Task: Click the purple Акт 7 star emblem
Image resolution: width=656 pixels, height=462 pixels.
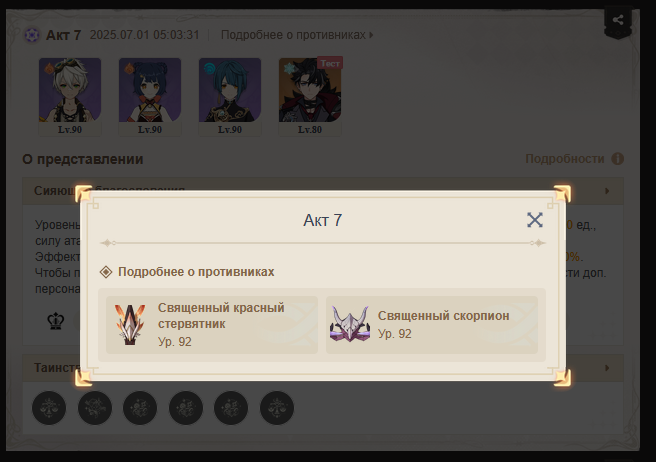Action: pos(32,35)
